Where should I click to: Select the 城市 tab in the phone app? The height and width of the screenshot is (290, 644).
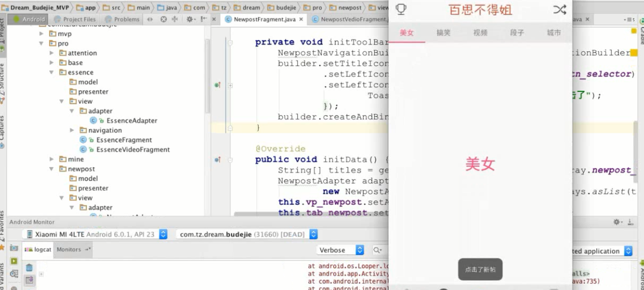[x=554, y=33]
